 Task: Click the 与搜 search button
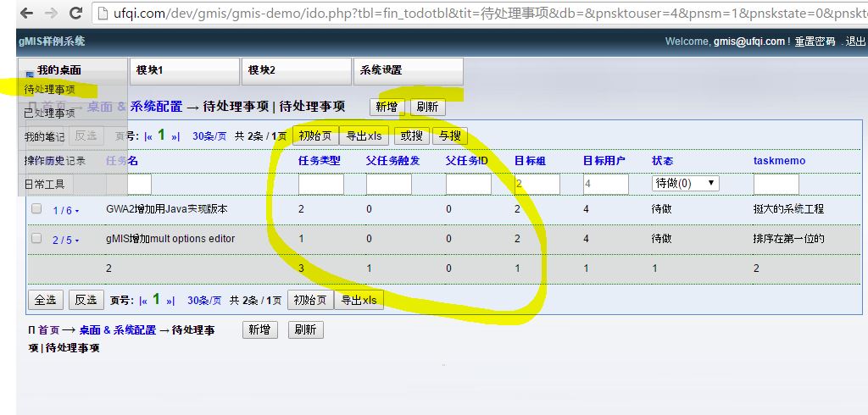click(x=449, y=136)
